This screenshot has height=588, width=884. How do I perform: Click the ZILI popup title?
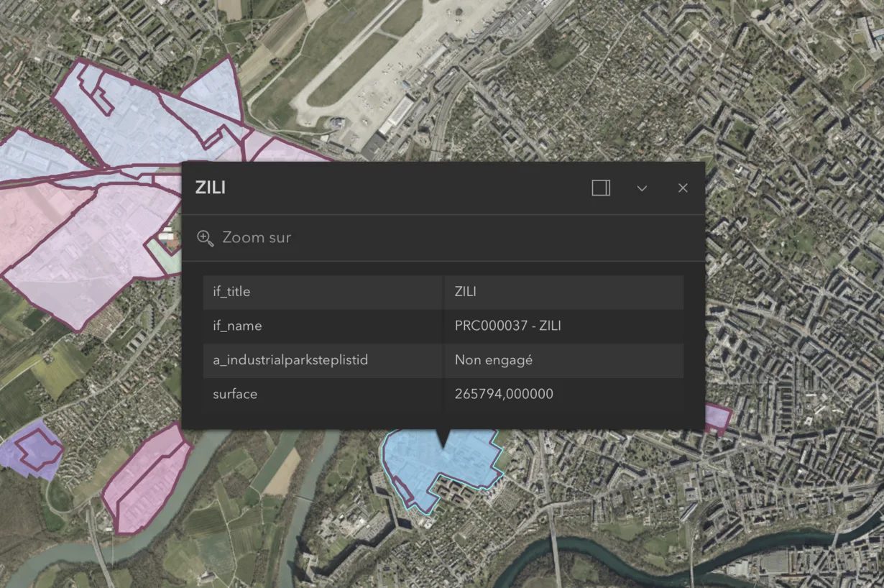point(211,188)
